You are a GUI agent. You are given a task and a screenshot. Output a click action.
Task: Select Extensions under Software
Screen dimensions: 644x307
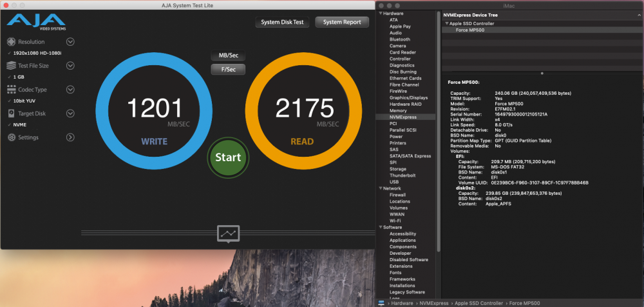click(x=401, y=266)
